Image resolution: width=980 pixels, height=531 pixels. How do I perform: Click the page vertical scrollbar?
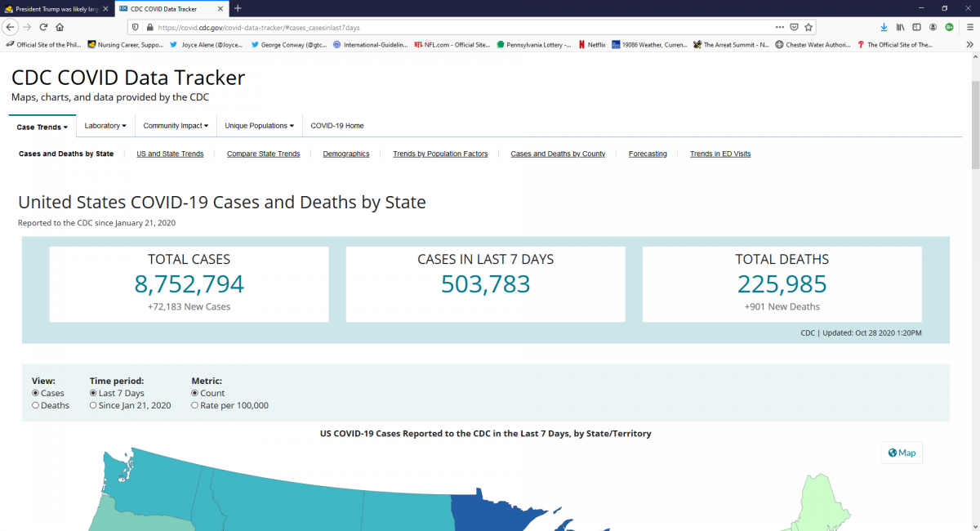(975, 125)
